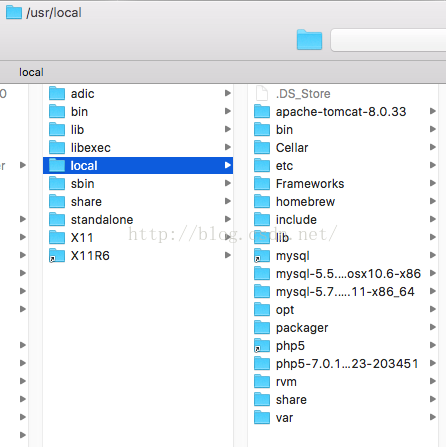Click the homebrew folder icon
The height and width of the screenshot is (447, 446).
tap(262, 201)
